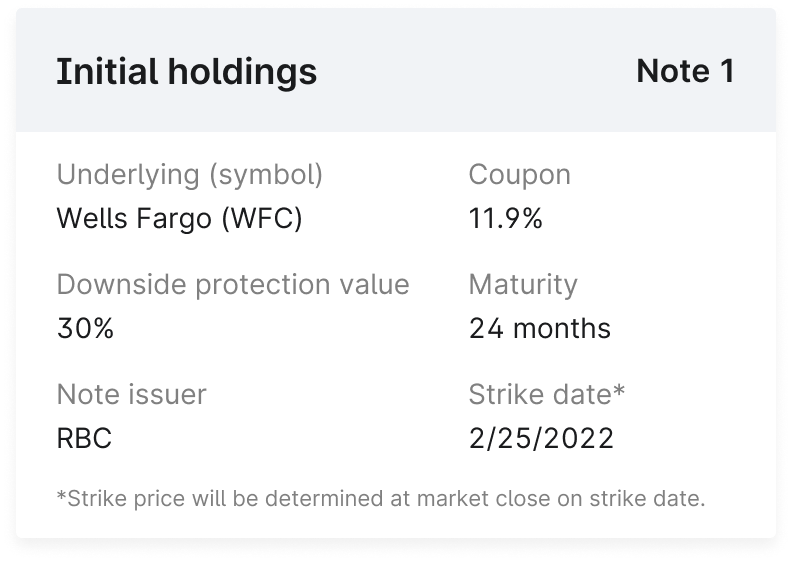
Task: Click the Initial holdings heading
Action: point(186,72)
